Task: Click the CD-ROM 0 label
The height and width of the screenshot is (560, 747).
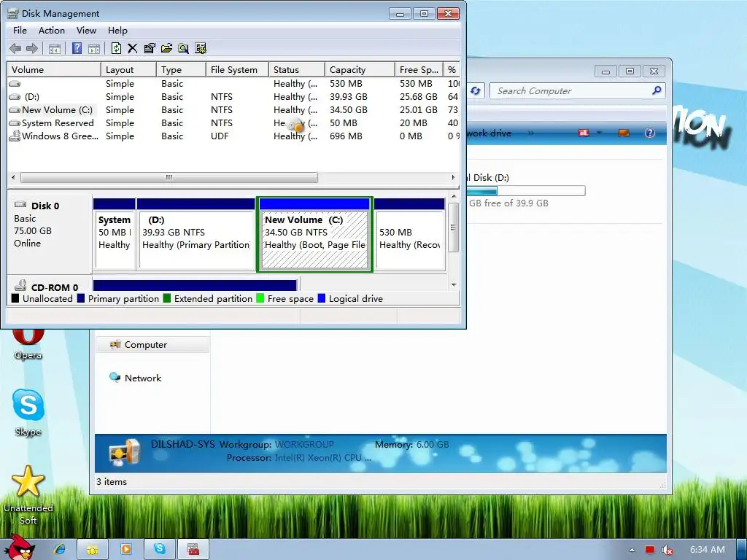Action: [x=54, y=287]
